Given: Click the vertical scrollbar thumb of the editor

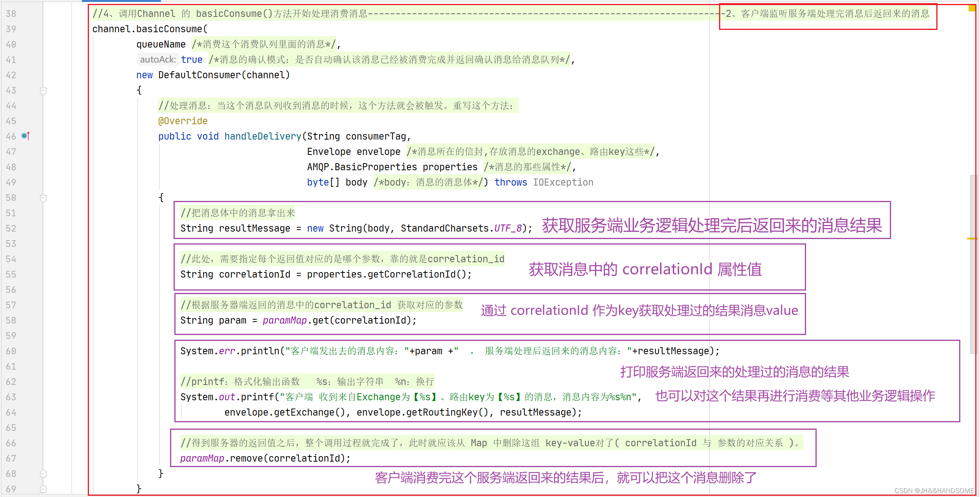Looking at the screenshot, I should click(x=973, y=264).
